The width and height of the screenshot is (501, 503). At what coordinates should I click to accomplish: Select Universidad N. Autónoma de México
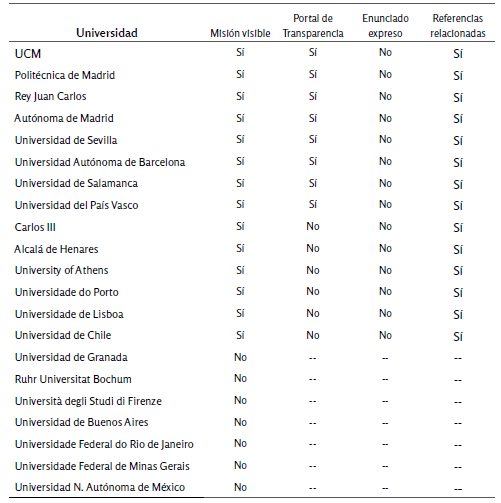pyautogui.click(x=100, y=487)
